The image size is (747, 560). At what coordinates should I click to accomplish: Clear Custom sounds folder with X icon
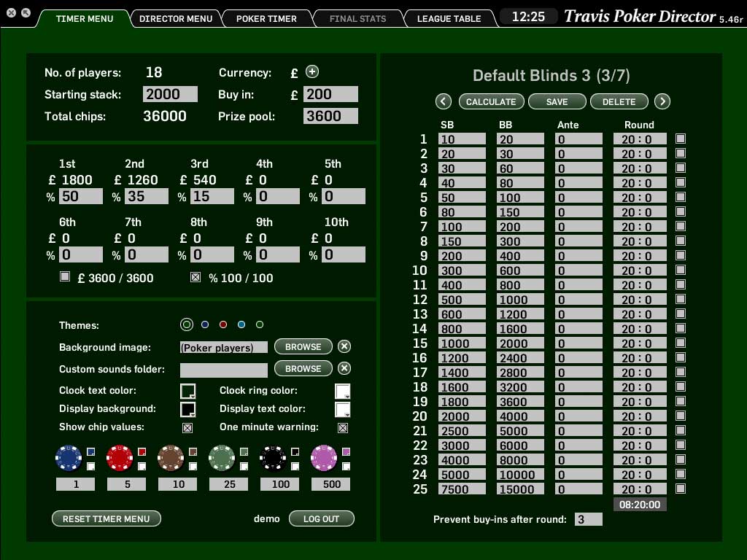point(344,368)
